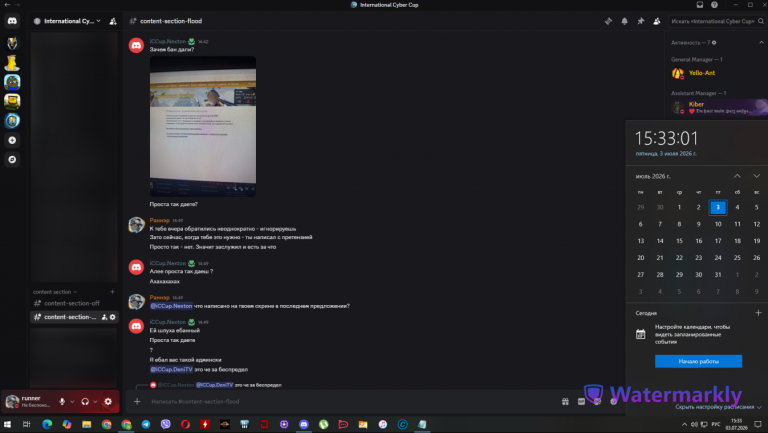Screen dimensions: 768x433
Task: Open Microsoft Edge from taskbar
Action: tap(47, 424)
